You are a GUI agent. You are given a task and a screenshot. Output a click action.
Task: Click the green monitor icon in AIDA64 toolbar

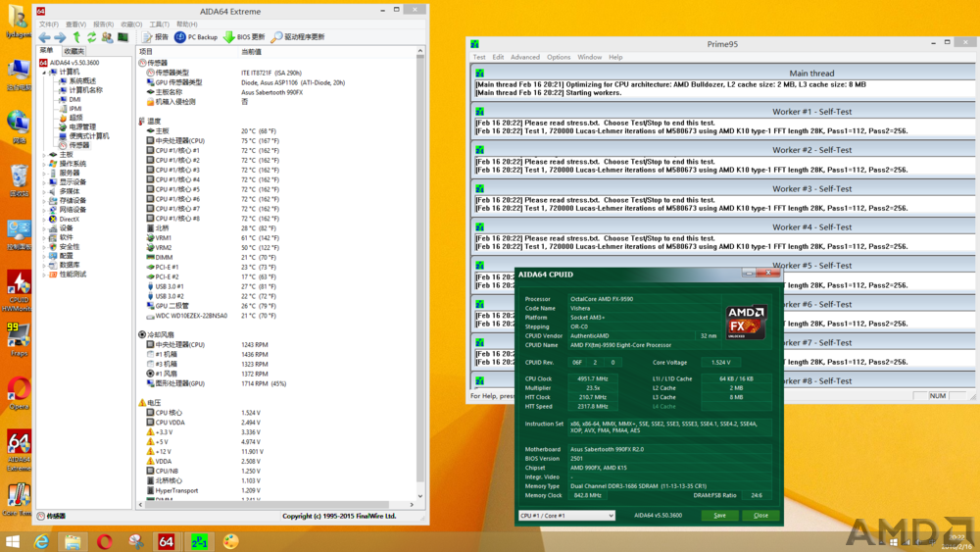click(x=123, y=37)
